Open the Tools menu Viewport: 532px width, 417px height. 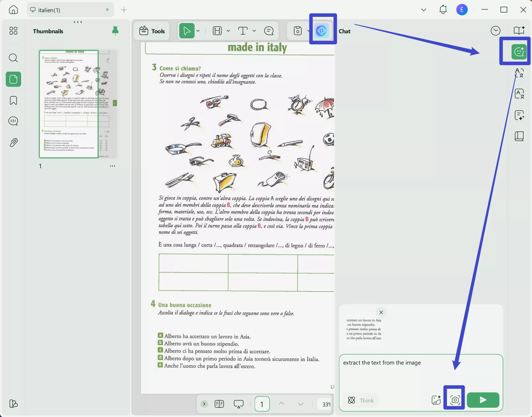coord(152,31)
